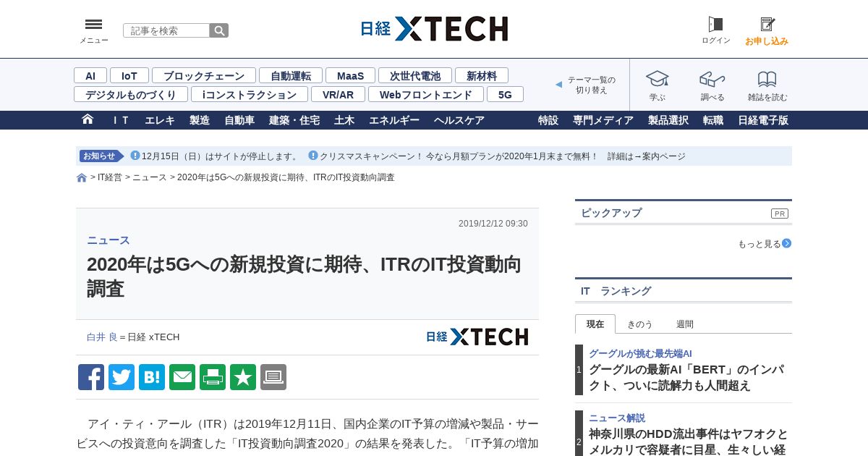This screenshot has width=868, height=456.
Task: Open 詳細は→案内ページ notice link
Action: point(647,156)
